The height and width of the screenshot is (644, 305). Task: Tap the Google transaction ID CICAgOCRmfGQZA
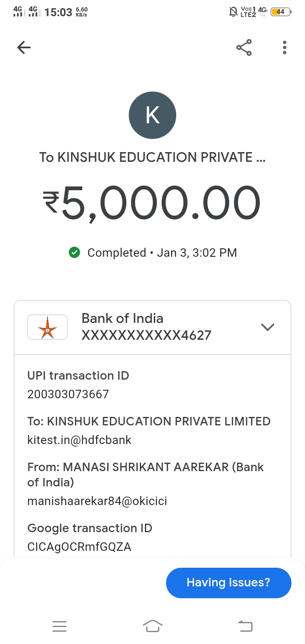pyautogui.click(x=79, y=547)
